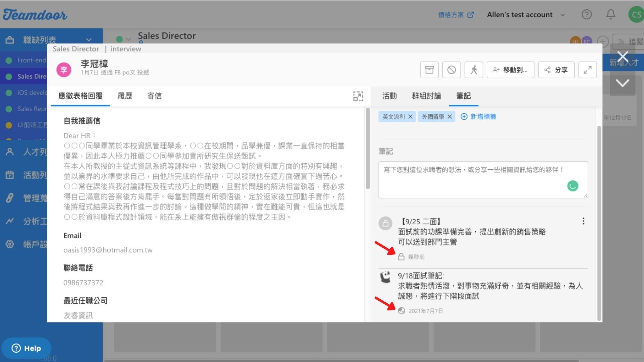Click the notes pane vertical scrollbar
This screenshot has width=644, height=362.
tap(599, 223)
